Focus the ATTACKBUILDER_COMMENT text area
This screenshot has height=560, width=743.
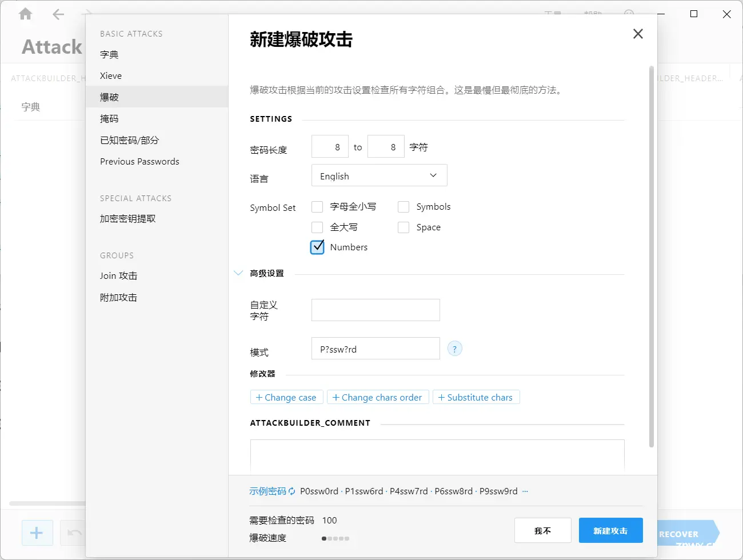(x=437, y=456)
